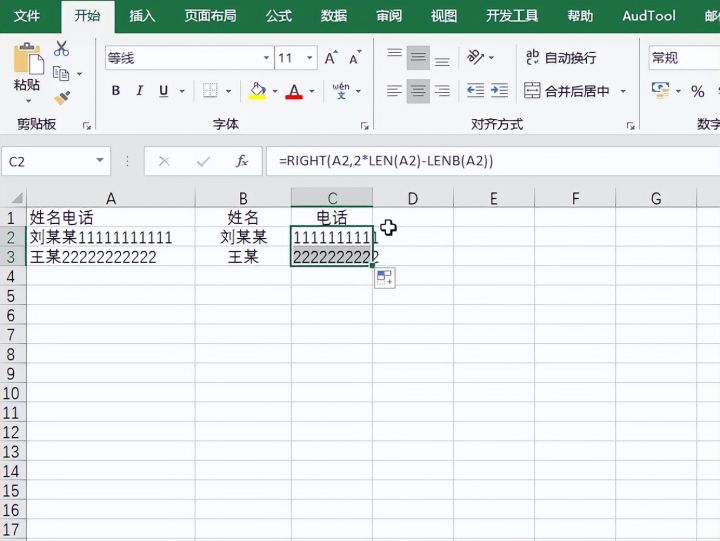Switch to 公式 formulas tab

click(278, 16)
